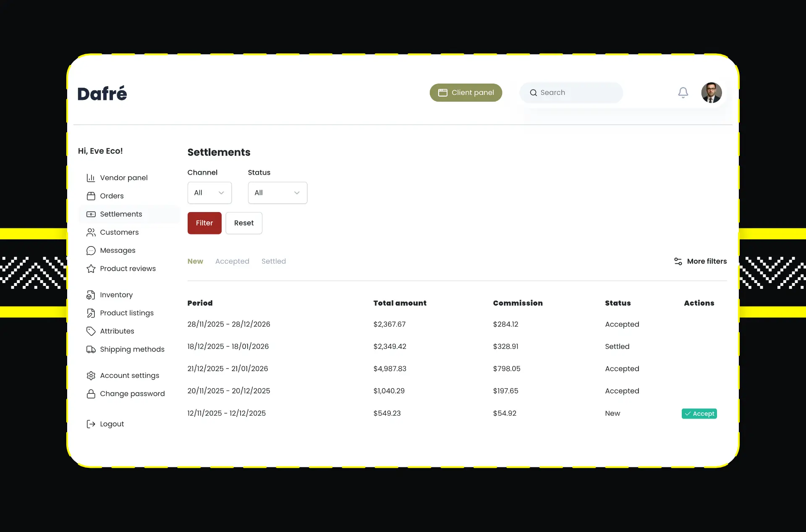Switch to the Accepted tab
This screenshot has width=806, height=532.
232,261
